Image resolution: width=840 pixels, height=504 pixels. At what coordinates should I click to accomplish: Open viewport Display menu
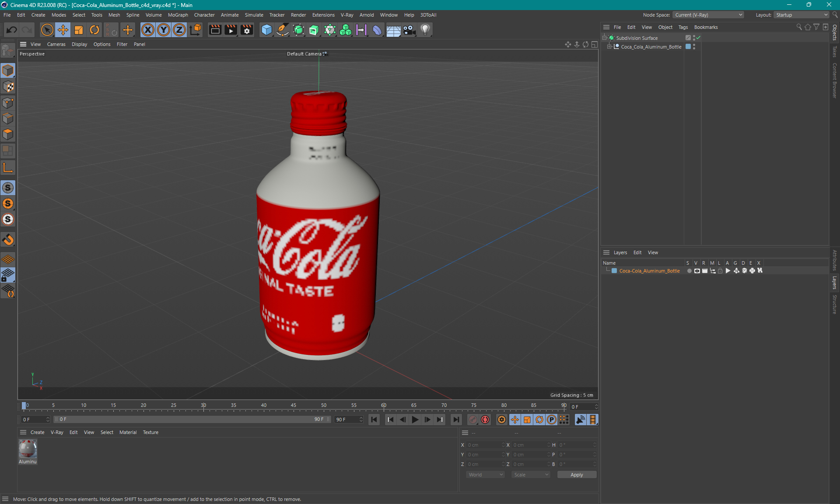coord(79,44)
